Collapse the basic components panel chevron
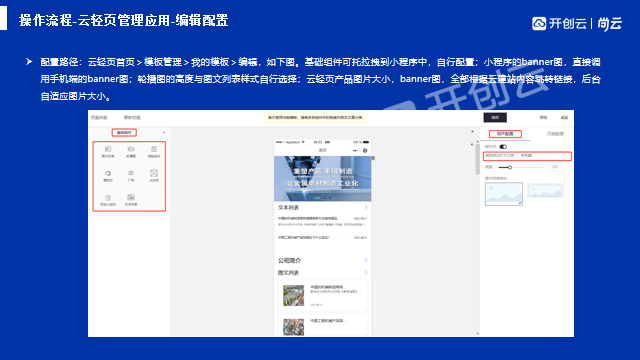 164,133
